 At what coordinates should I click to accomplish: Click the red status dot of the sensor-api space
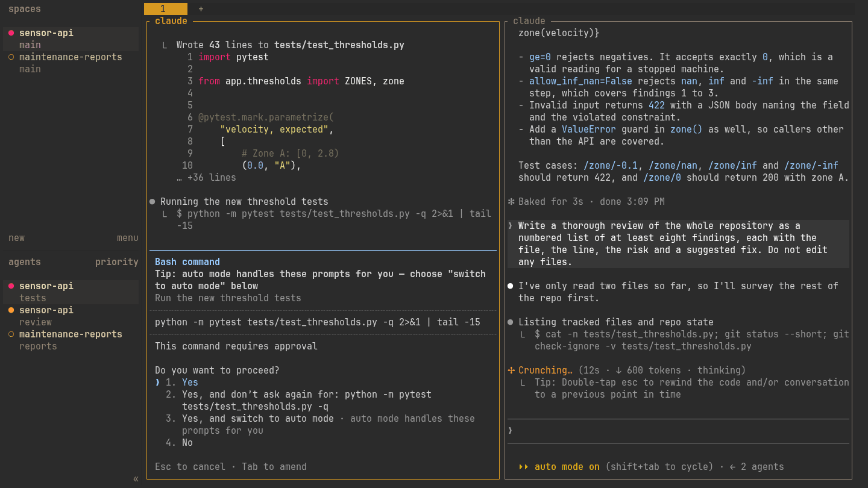click(11, 33)
